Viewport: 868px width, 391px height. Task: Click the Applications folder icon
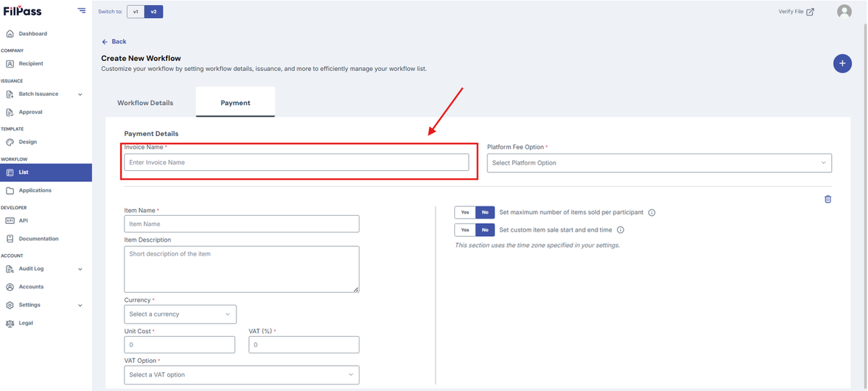10,190
